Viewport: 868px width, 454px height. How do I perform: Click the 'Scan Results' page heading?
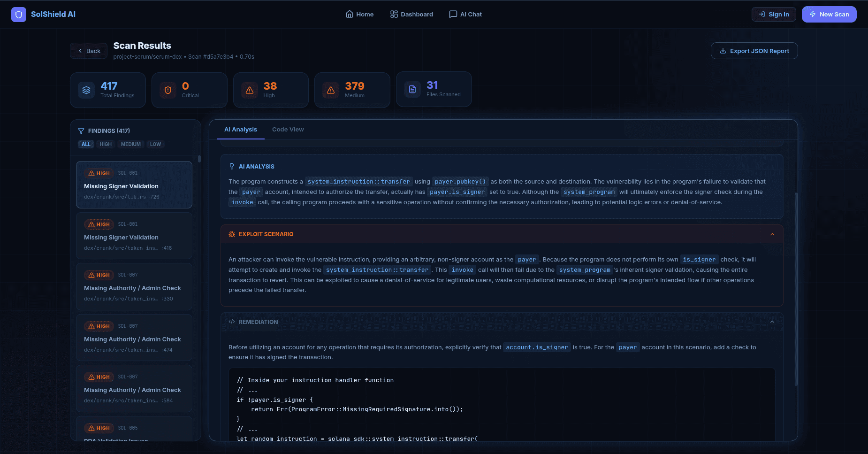point(142,46)
